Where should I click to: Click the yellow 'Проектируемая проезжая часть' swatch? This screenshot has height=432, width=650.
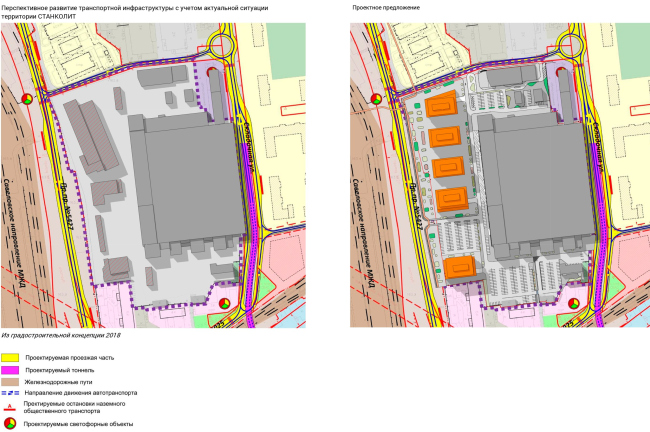11,357
